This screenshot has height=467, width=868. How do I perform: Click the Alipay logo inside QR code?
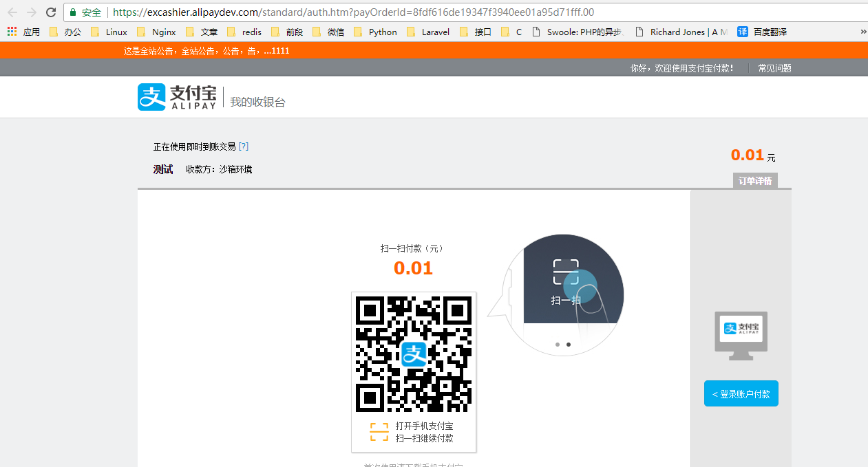pyautogui.click(x=414, y=354)
